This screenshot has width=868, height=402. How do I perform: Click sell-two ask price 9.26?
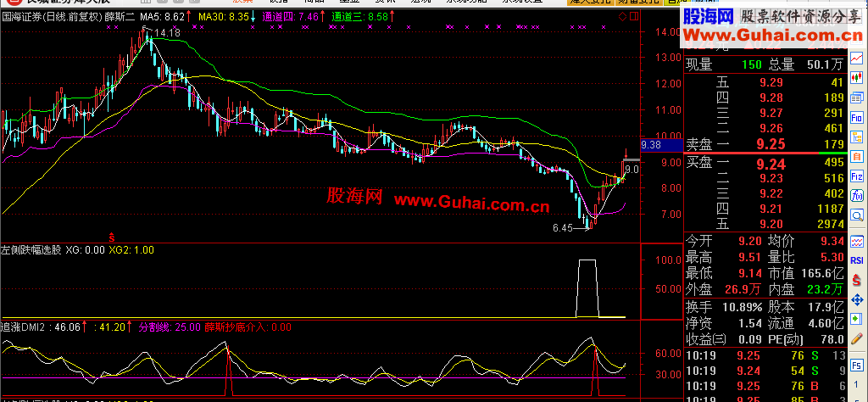pos(771,129)
